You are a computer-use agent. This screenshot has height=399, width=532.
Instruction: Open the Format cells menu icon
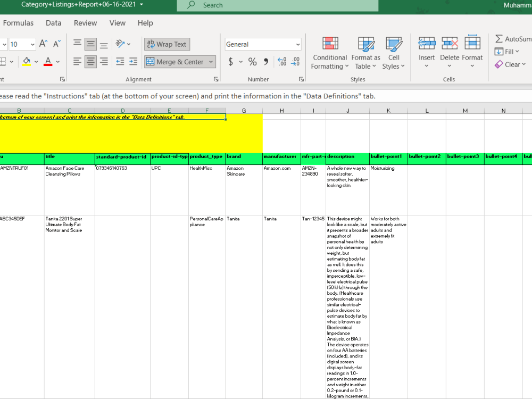pyautogui.click(x=472, y=43)
